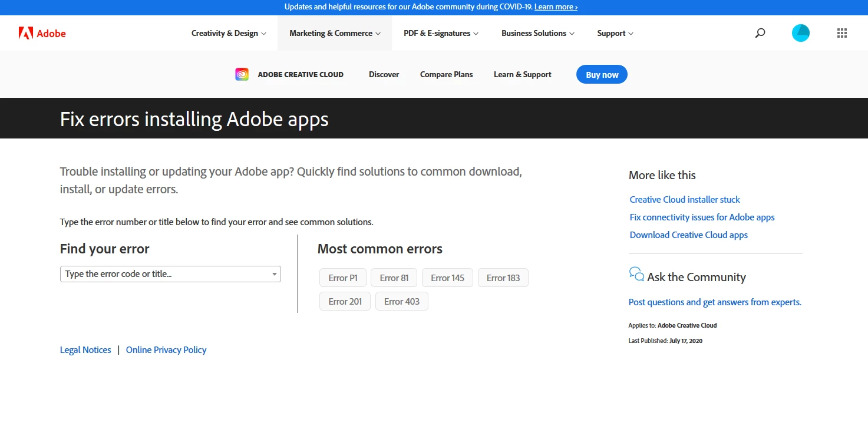Follow the COVID-19 Learn more link
Screen dimensions: 868x429
(x=556, y=7)
